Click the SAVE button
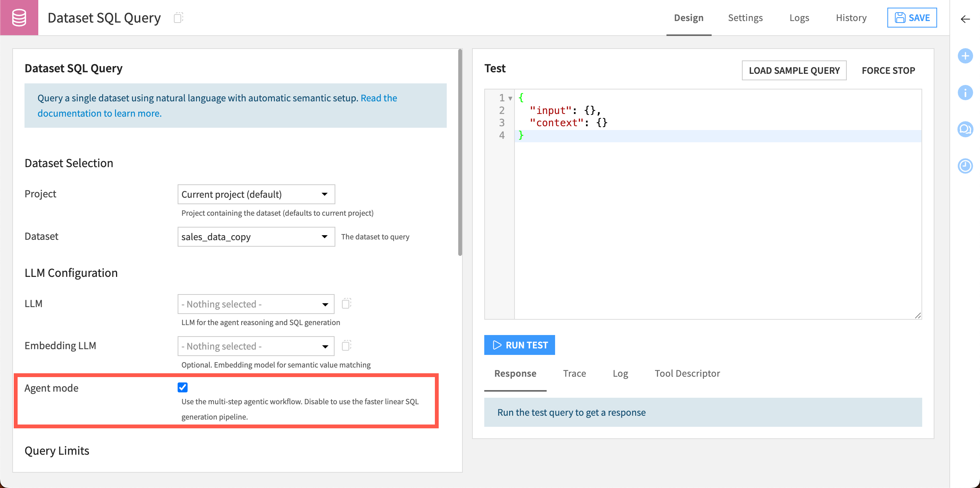Viewport: 980px width, 488px height. (912, 18)
